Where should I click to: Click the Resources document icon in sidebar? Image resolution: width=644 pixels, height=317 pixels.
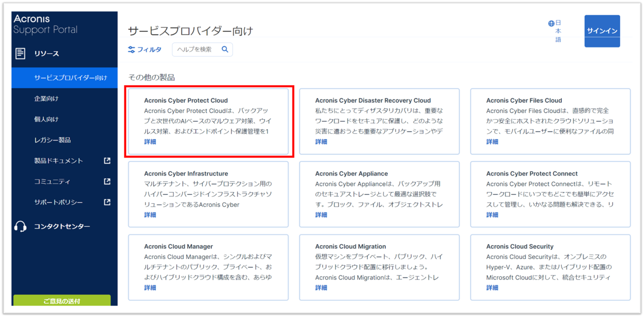[x=20, y=54]
